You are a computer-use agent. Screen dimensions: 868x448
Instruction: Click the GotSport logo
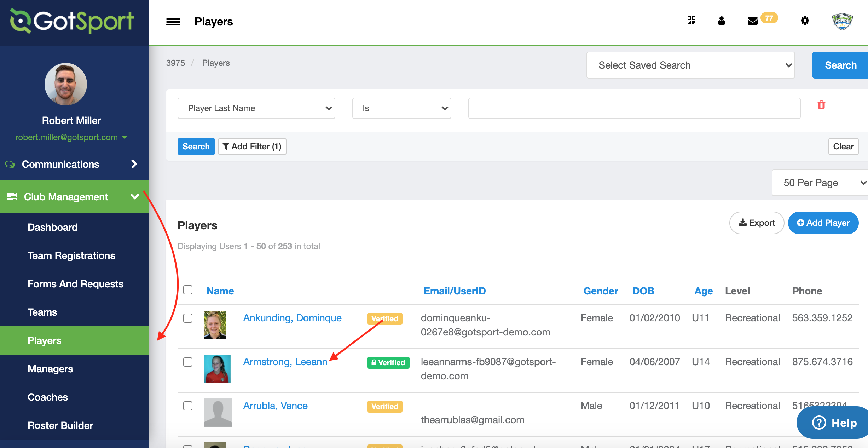pyautogui.click(x=72, y=21)
